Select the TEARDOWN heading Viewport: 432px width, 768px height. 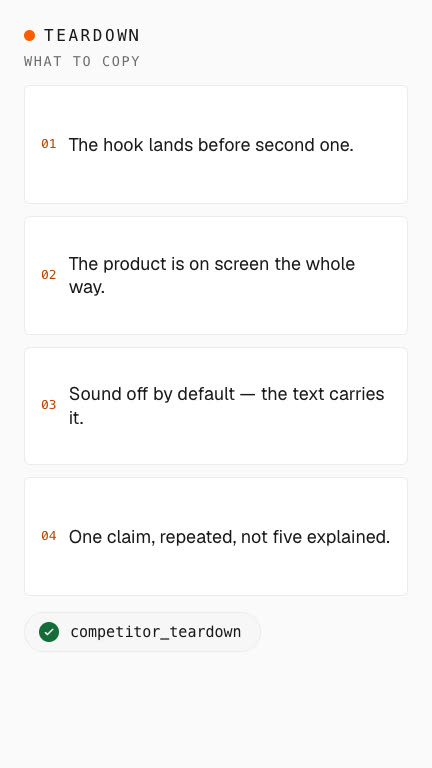[x=92, y=35]
